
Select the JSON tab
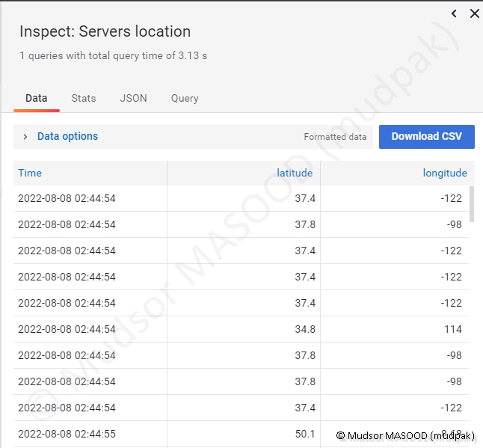coord(133,98)
